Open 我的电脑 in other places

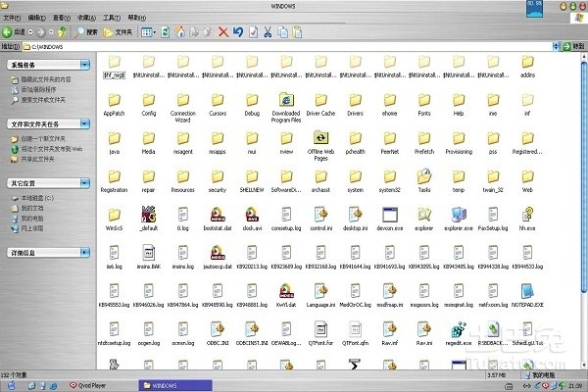[x=32, y=218]
